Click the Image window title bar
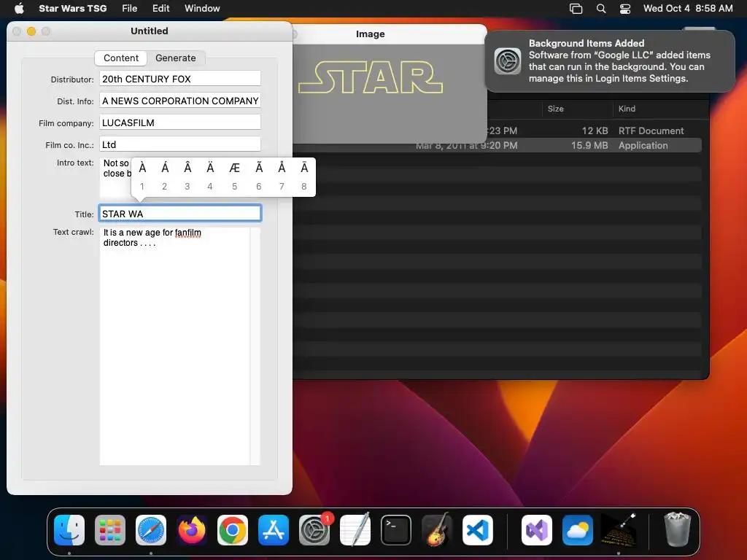This screenshot has width=747, height=560. pyautogui.click(x=370, y=34)
